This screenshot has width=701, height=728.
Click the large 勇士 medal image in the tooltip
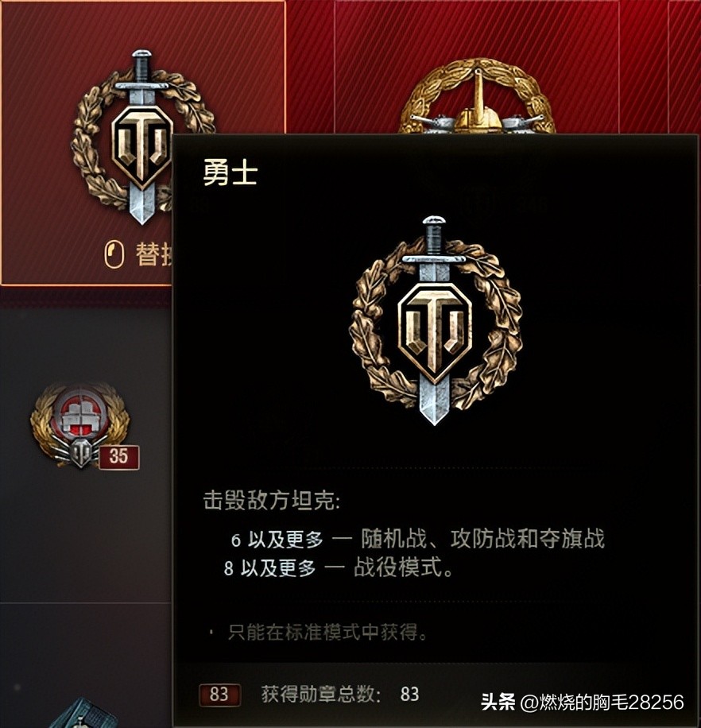pos(435,320)
